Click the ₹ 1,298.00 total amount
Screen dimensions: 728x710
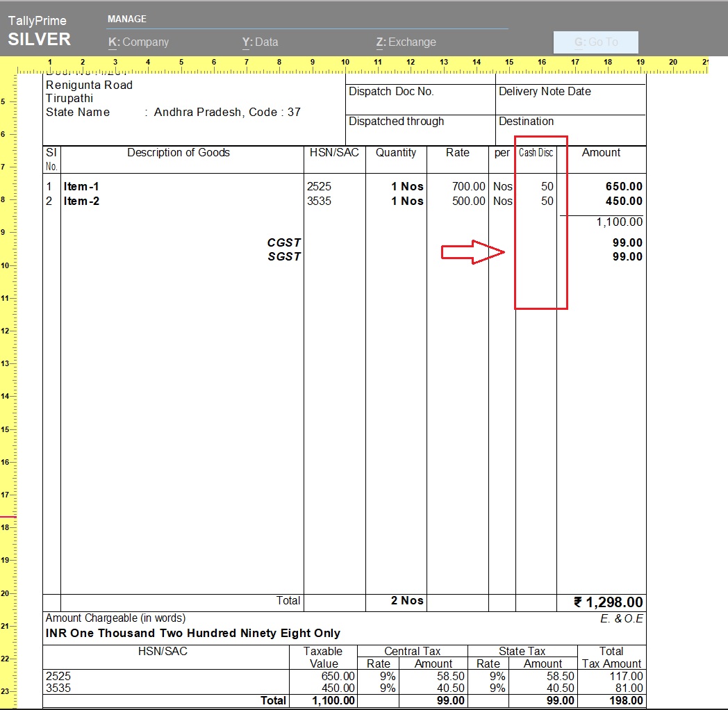click(x=609, y=602)
